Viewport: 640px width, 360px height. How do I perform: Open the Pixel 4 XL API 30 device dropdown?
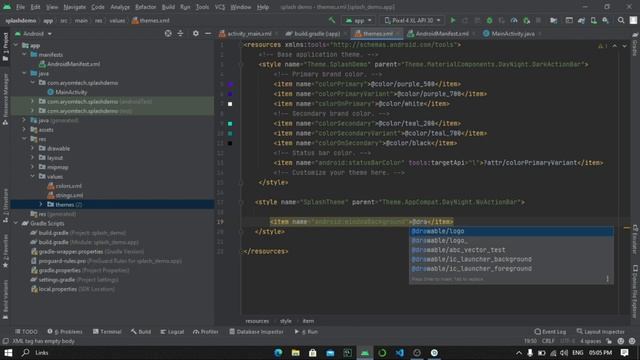point(413,20)
